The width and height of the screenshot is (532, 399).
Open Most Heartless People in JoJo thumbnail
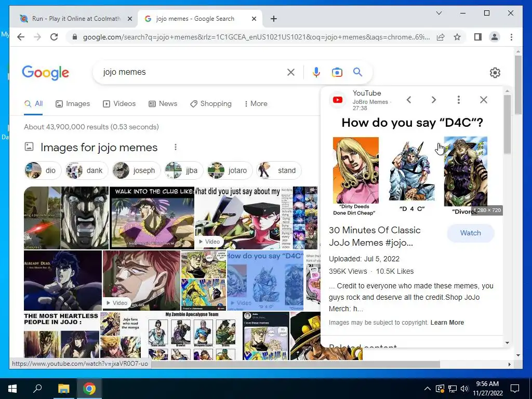pyautogui.click(x=62, y=335)
